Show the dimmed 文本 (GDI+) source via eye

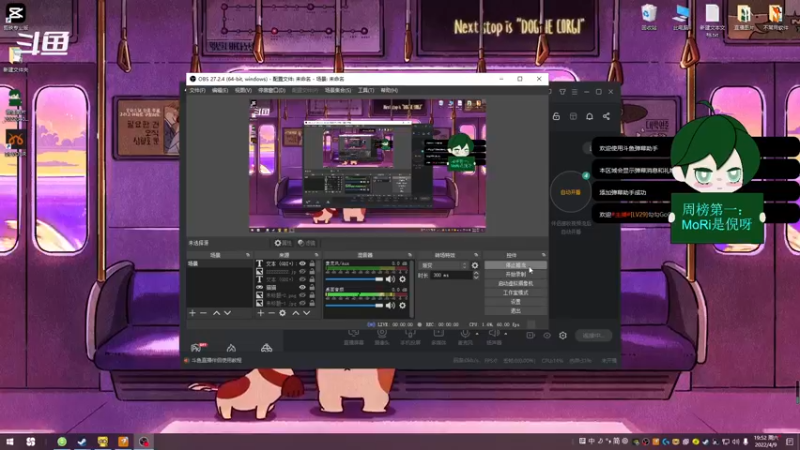click(302, 280)
